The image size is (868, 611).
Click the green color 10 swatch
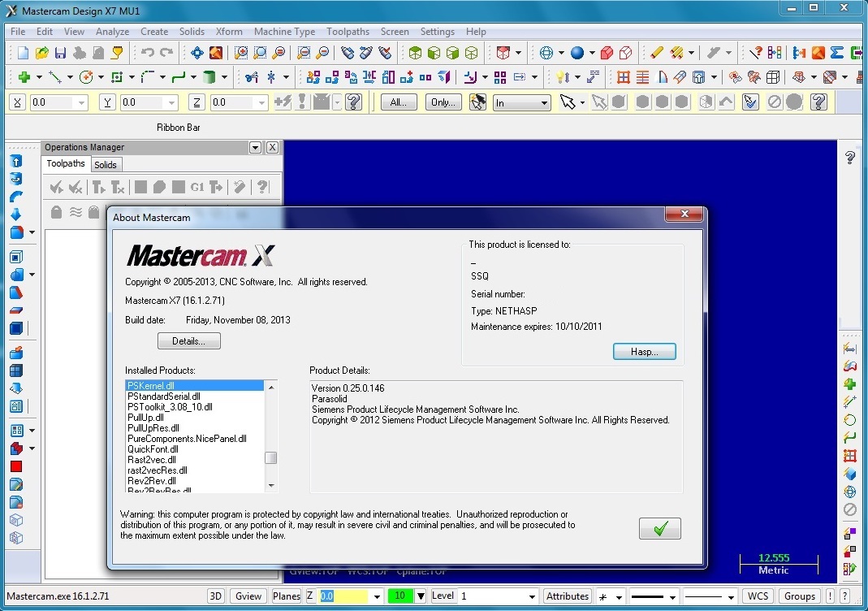[400, 596]
